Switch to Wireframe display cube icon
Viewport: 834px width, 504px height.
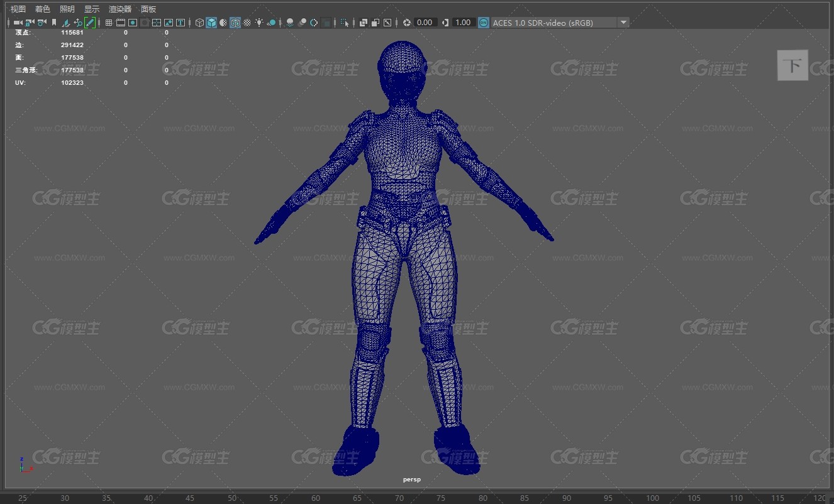tap(199, 23)
